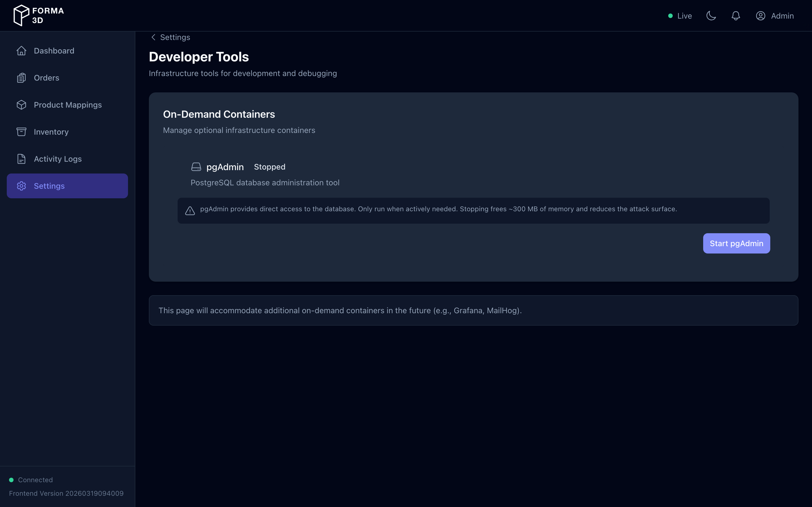
Task: Click the Settings gear icon in sidebar
Action: pos(21,186)
